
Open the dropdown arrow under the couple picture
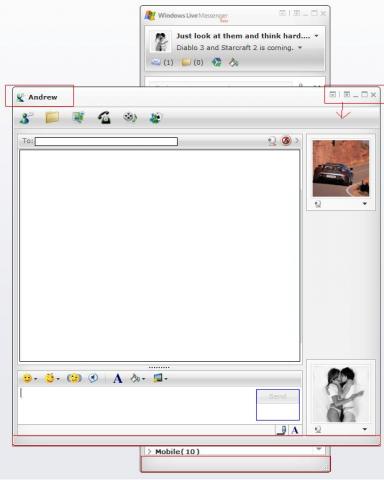[365, 429]
